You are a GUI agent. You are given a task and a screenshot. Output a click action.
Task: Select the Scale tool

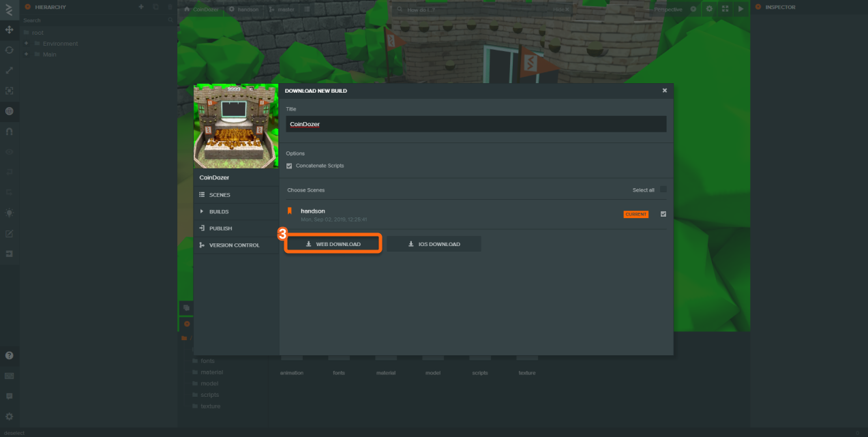(10, 70)
